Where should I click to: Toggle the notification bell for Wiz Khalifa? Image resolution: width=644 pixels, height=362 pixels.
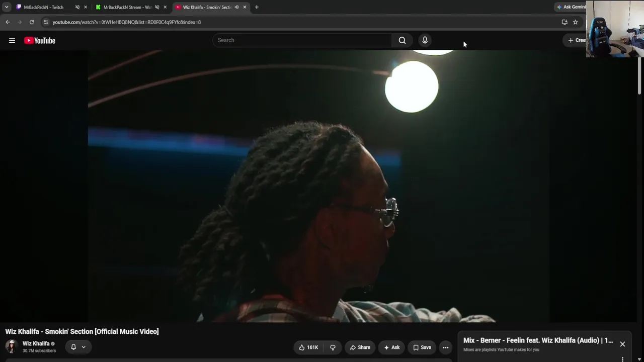click(73, 347)
